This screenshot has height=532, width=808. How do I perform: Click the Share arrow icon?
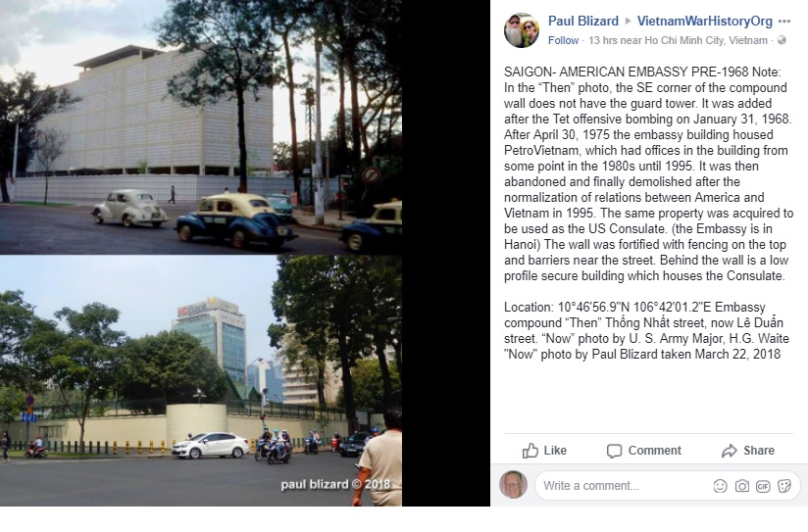click(x=730, y=451)
